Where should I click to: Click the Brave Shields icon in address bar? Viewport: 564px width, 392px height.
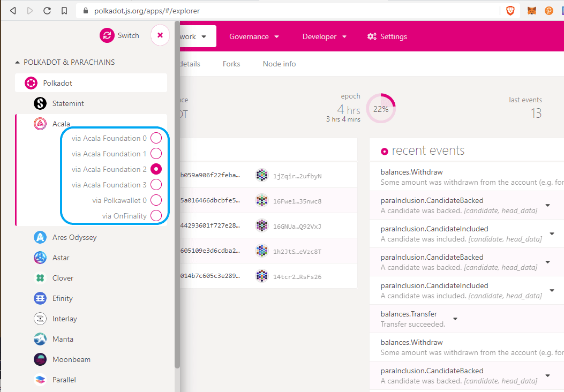pos(510,11)
